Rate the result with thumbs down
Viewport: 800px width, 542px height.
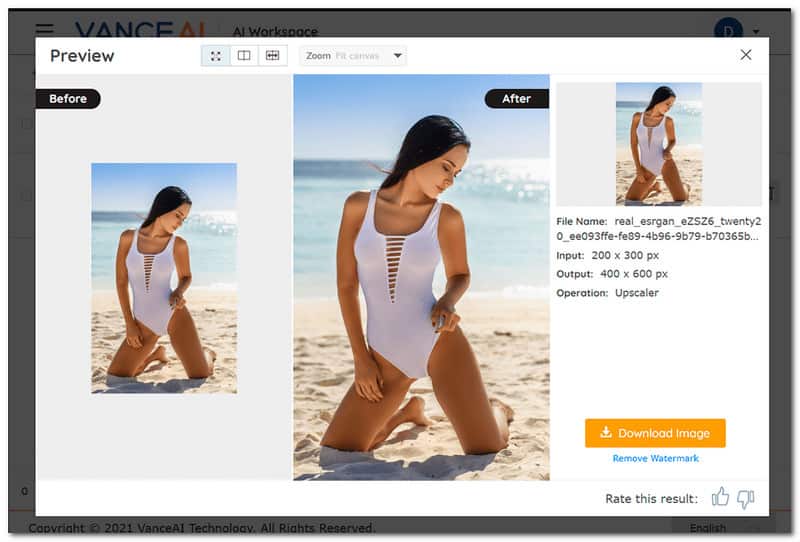tap(746, 499)
